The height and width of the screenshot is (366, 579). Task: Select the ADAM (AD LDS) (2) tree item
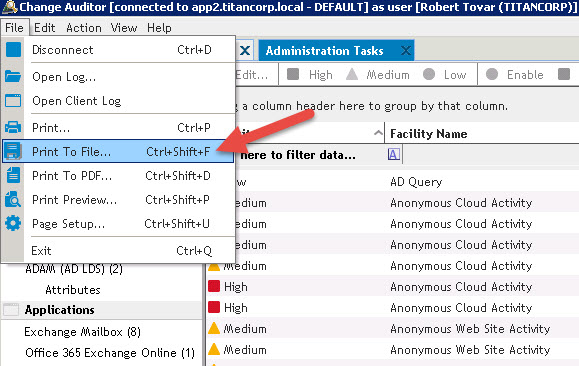(x=74, y=268)
